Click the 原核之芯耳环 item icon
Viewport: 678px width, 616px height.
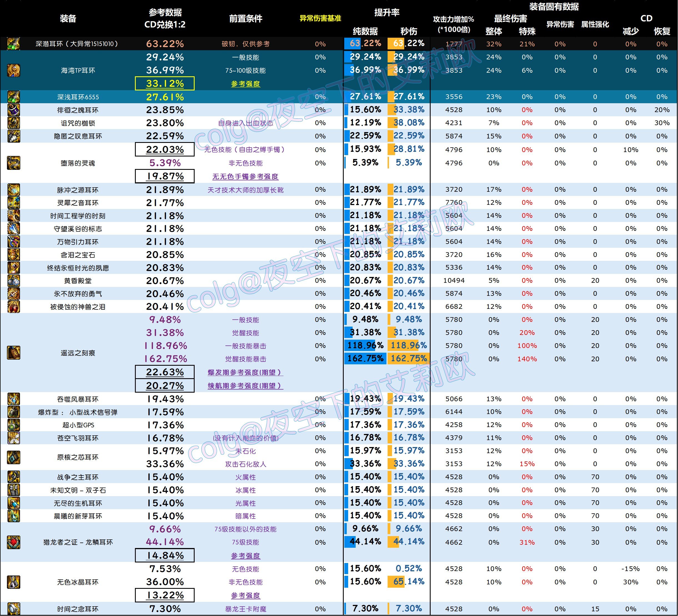pos(13,457)
